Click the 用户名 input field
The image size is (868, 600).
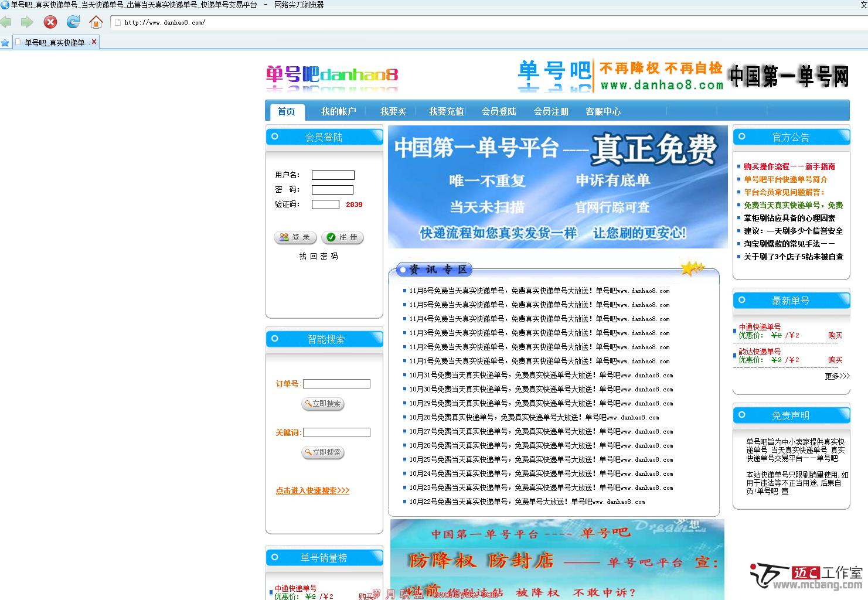(x=333, y=175)
